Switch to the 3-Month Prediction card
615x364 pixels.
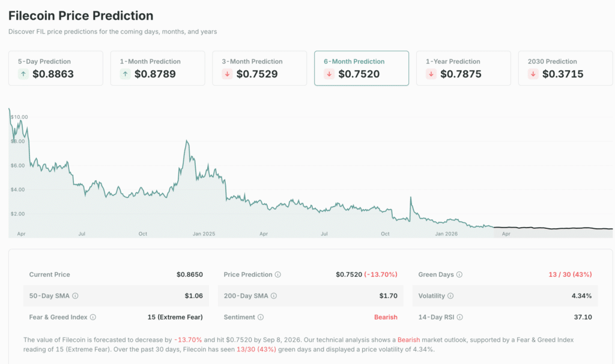pyautogui.click(x=259, y=68)
